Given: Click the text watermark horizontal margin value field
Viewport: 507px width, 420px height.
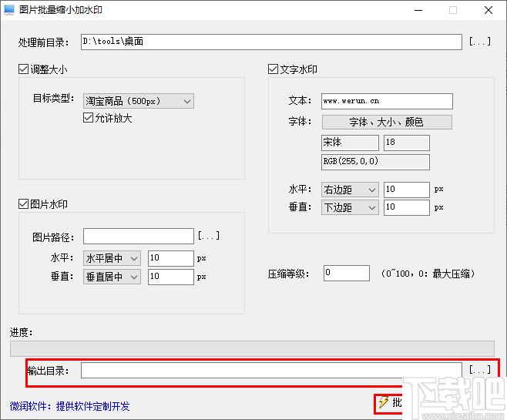Looking at the screenshot, I should pos(406,190).
